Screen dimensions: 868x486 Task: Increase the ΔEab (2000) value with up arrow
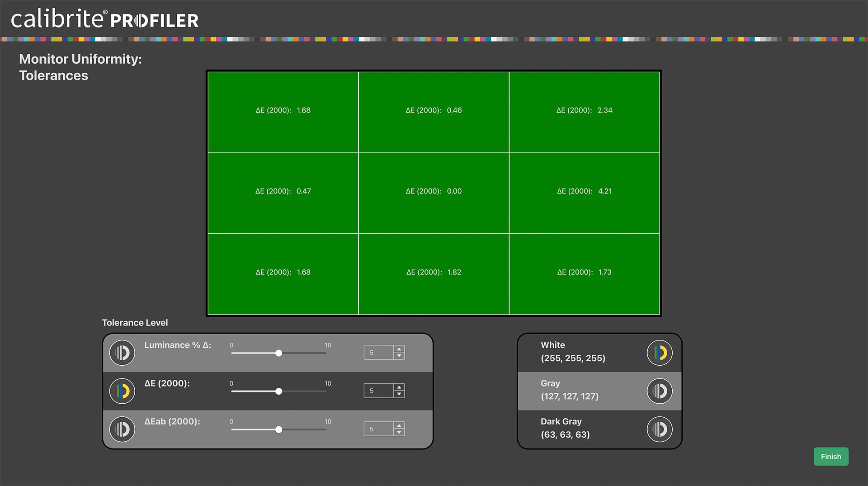(x=399, y=425)
